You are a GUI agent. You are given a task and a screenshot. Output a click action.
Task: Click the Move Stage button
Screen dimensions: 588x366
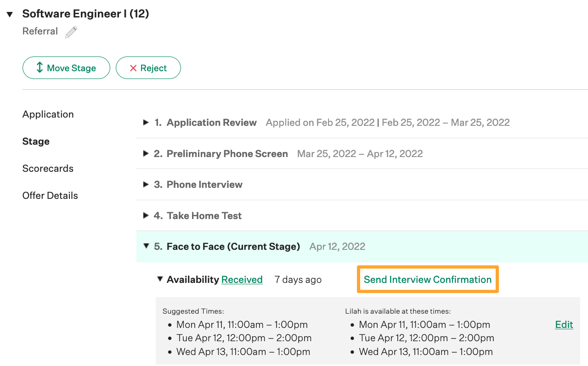(66, 68)
